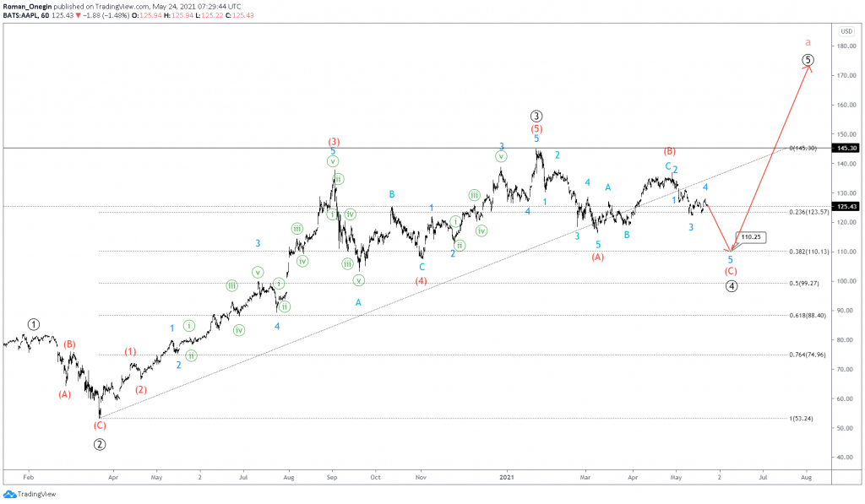Click the circled wave ② marker near bottom left
The height and width of the screenshot is (504, 865).
point(101,443)
